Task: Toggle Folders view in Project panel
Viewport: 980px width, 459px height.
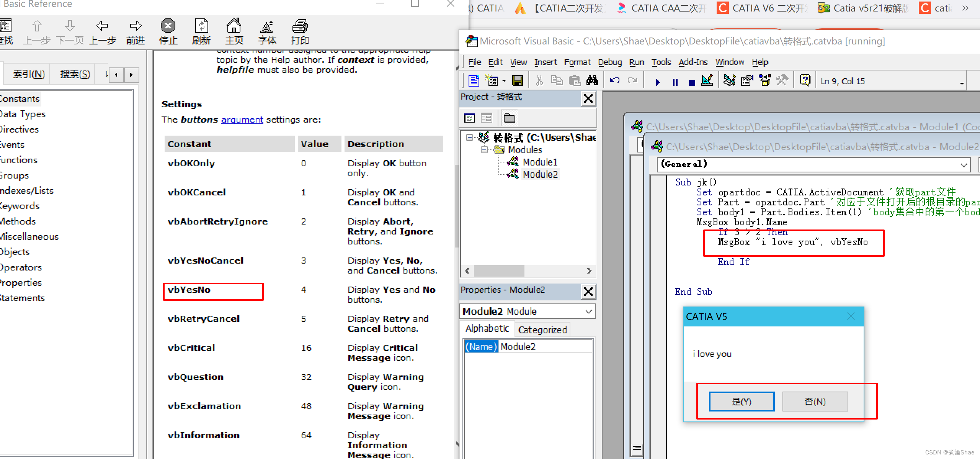Action: pos(509,118)
